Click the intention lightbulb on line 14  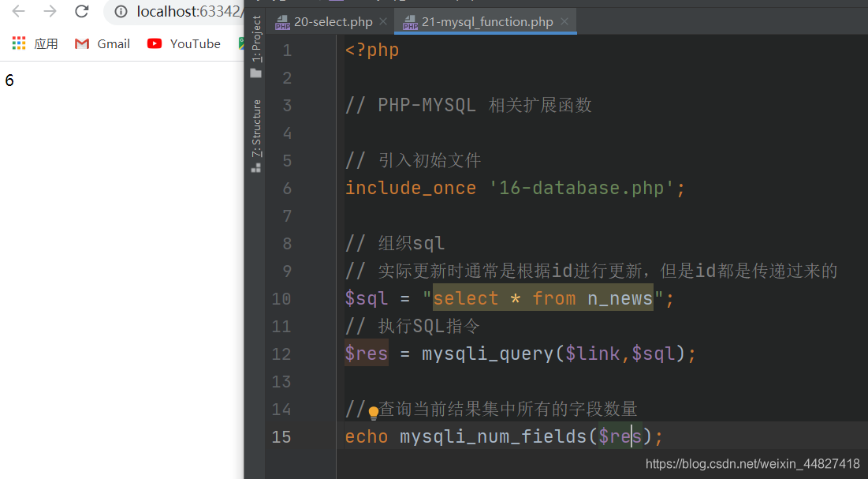coord(374,412)
